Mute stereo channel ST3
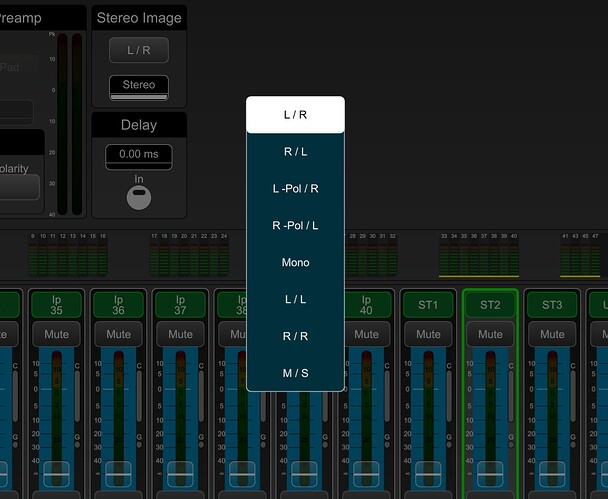 tap(552, 334)
